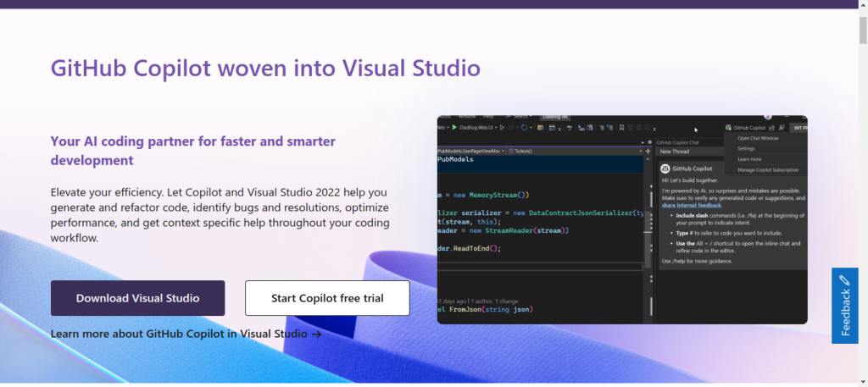
Task: Click the GitHub Copilot avatar in chat message
Action: click(x=665, y=169)
